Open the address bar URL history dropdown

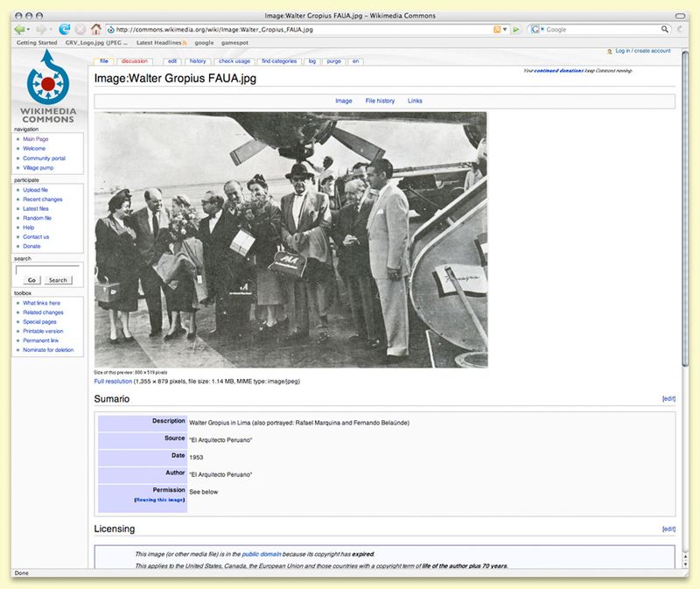(507, 29)
